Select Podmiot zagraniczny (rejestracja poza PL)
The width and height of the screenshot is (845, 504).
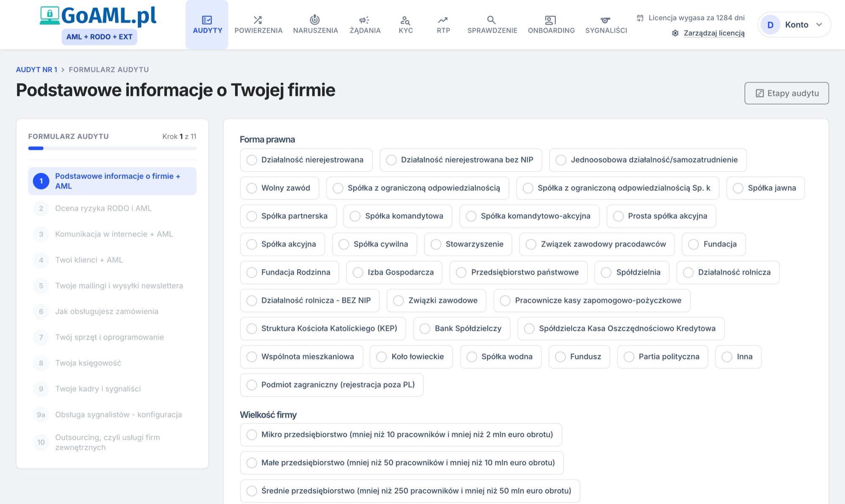[x=332, y=385]
